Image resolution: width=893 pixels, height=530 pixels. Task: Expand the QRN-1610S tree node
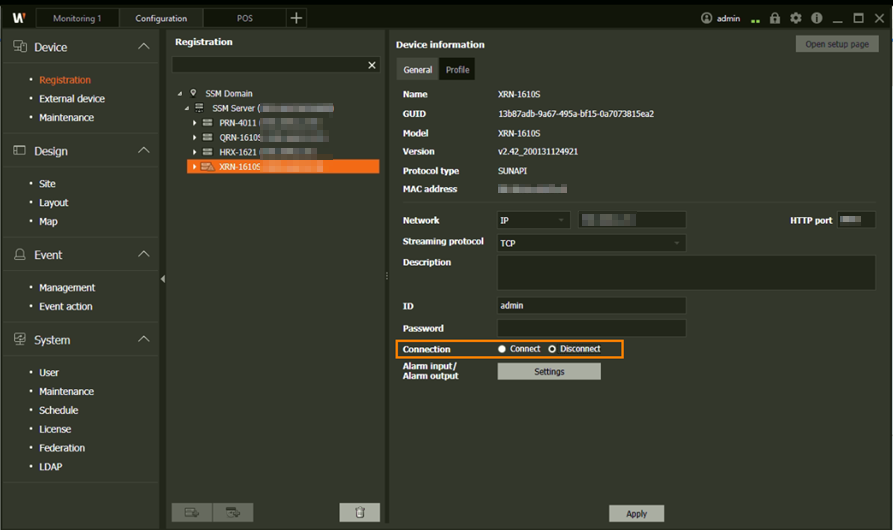194,137
